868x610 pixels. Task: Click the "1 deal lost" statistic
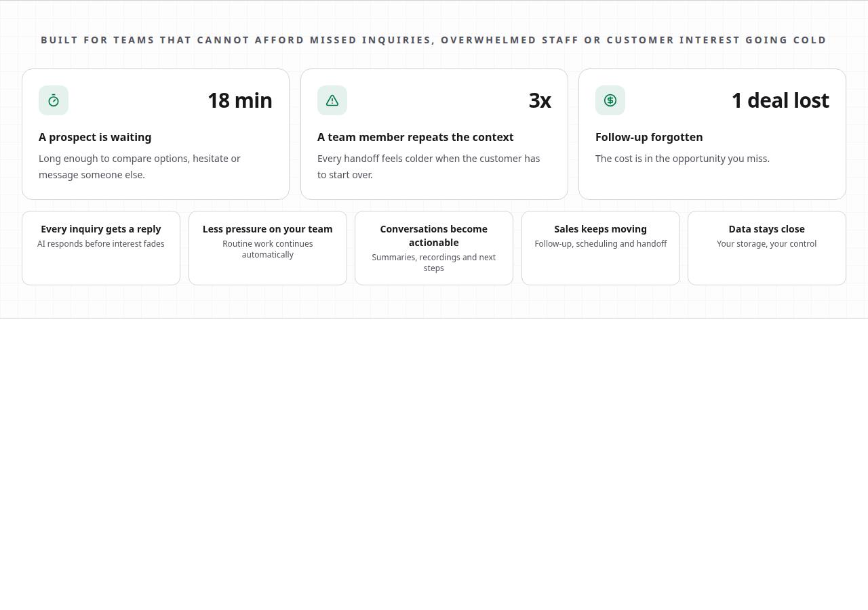click(x=780, y=100)
